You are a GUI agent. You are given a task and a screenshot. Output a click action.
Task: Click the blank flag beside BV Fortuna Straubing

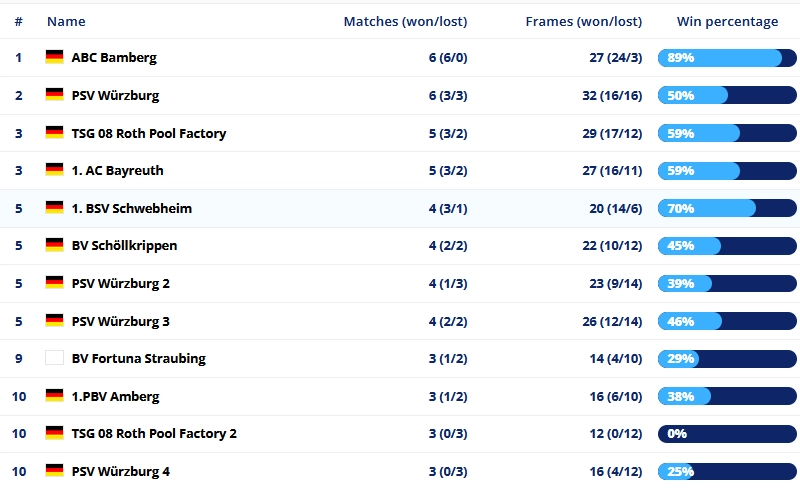point(54,359)
